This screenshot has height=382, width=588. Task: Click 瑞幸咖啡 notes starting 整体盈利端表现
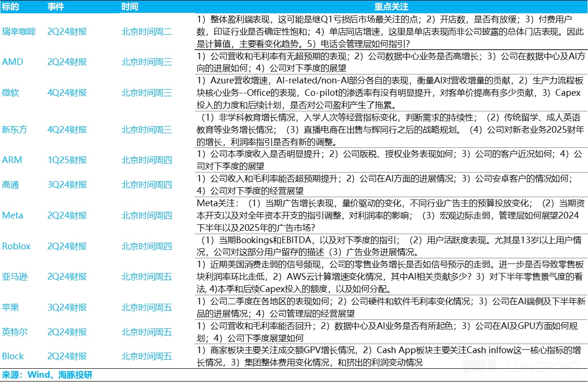click(x=391, y=32)
